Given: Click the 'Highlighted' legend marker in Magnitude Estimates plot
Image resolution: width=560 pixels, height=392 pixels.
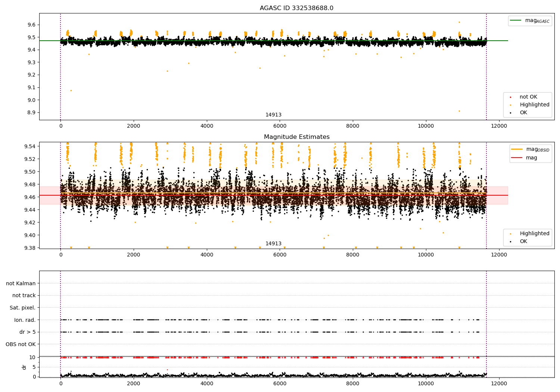Looking at the screenshot, I should point(511,234).
